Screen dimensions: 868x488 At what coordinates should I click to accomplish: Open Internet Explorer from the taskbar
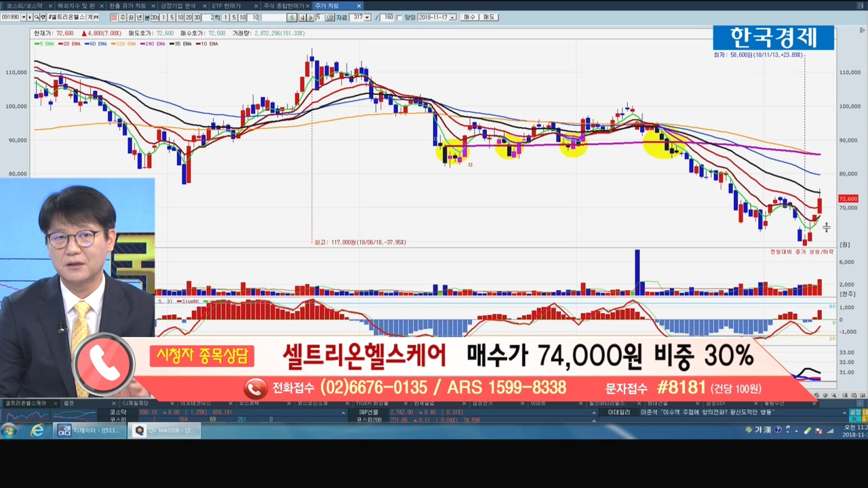point(37,430)
